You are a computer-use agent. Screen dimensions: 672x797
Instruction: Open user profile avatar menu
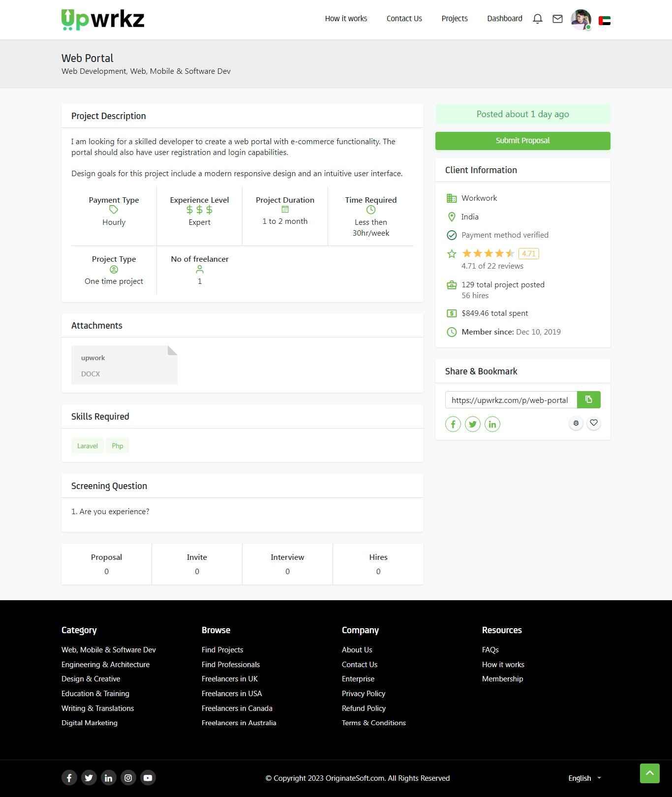[580, 20]
